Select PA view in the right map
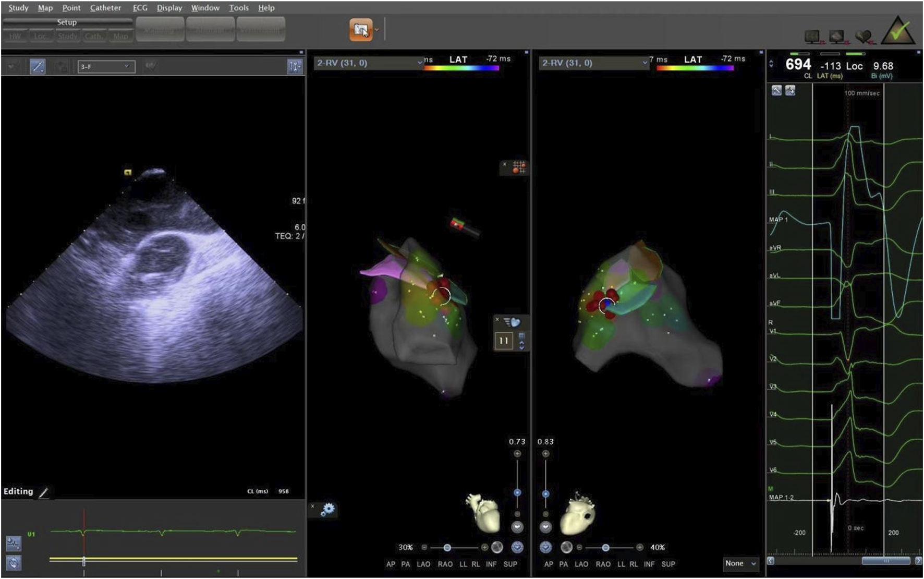This screenshot has height=579, width=924. (563, 564)
